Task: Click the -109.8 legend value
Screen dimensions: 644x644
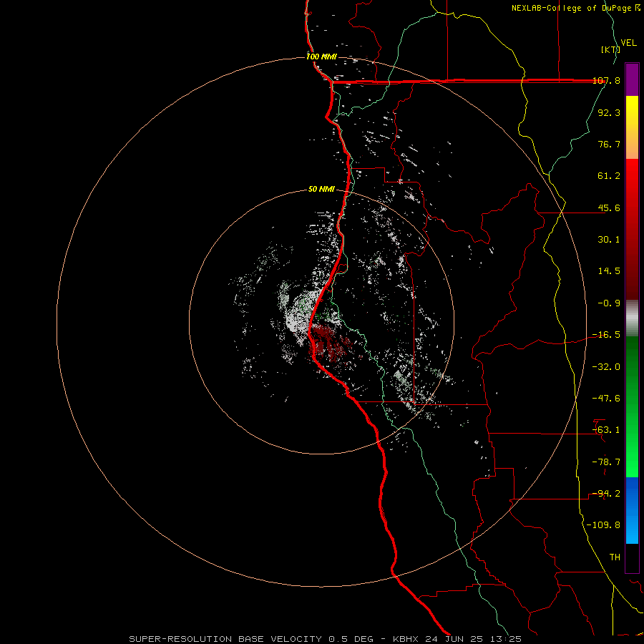Action: pos(603,525)
